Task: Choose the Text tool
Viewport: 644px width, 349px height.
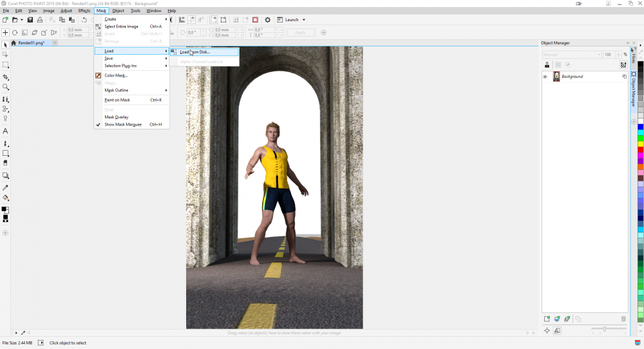Action: click(5, 131)
